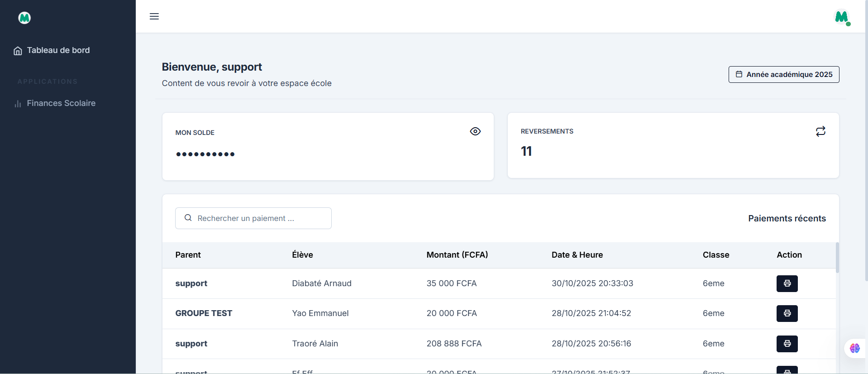Click the Reversements count 11
868x374 pixels.
click(526, 151)
